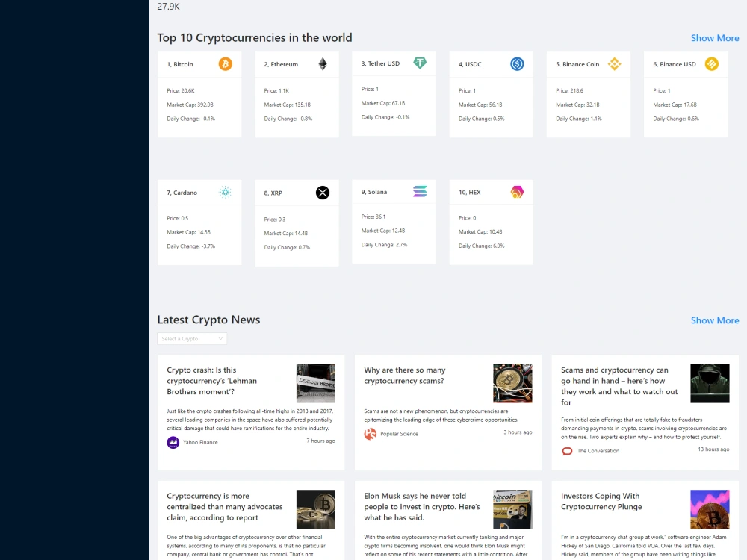This screenshot has width=747, height=560.
Task: Select the '2, Ethereum' card title
Action: point(281,64)
